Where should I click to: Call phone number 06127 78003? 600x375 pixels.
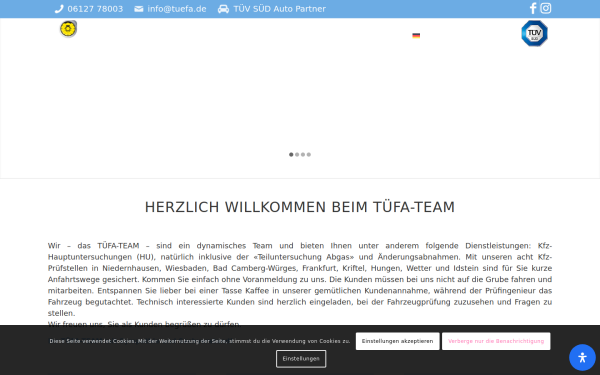(x=95, y=9)
